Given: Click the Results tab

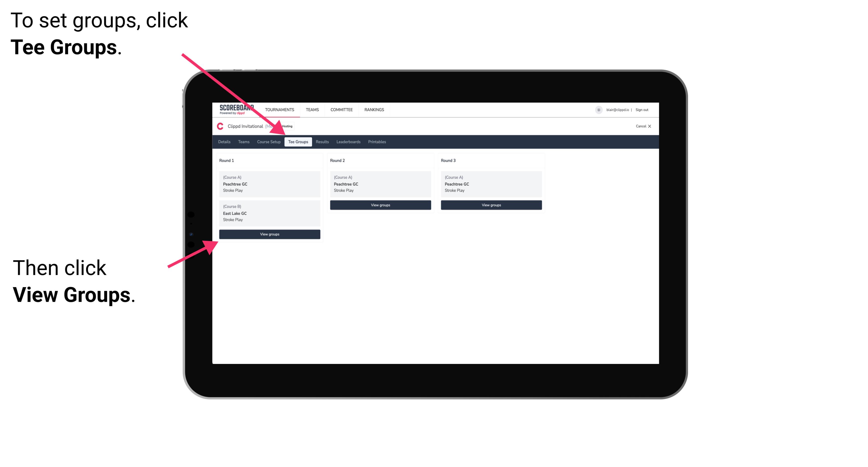Looking at the screenshot, I should (321, 142).
